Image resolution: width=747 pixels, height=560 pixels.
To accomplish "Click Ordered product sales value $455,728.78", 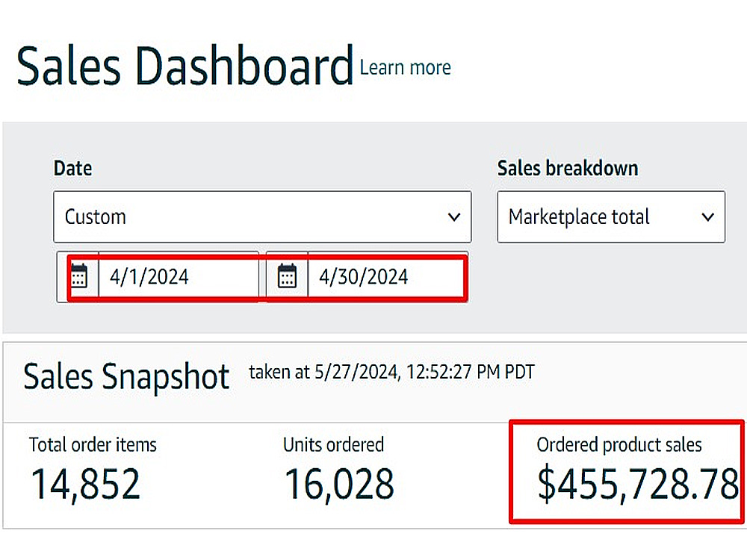I will pyautogui.click(x=639, y=485).
